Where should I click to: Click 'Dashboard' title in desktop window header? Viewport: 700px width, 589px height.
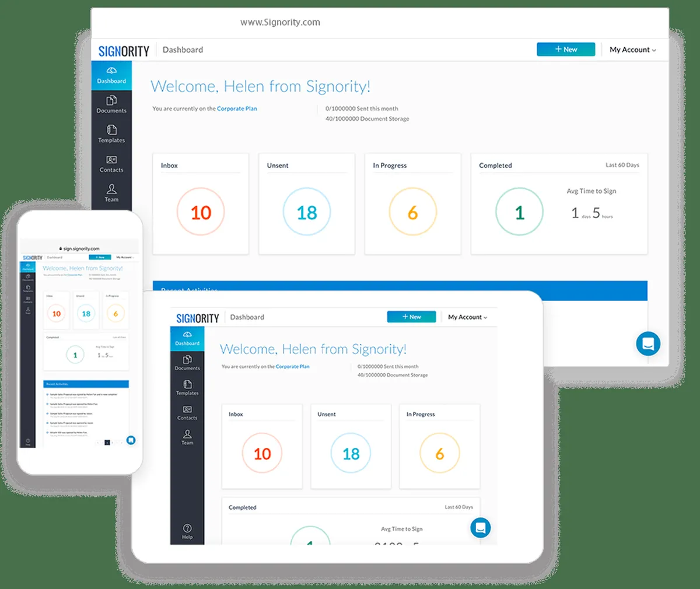[183, 50]
